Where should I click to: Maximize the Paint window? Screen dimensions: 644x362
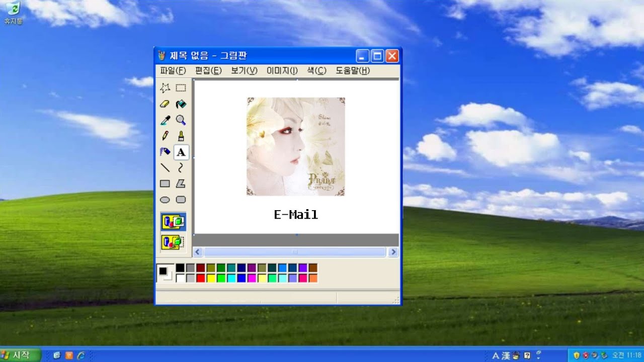click(377, 56)
